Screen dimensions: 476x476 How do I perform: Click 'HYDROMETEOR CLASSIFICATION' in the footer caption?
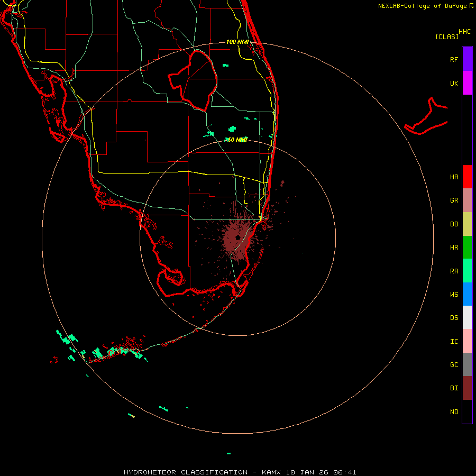[186, 472]
